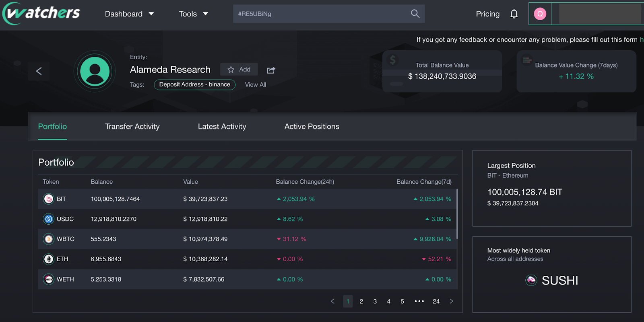The image size is (644, 322).
Task: Open the Pricing page link
Action: 487,14
